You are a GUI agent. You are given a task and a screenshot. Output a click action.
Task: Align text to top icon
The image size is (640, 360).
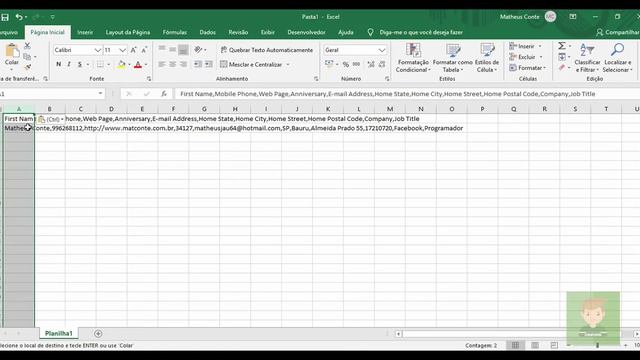[162, 49]
